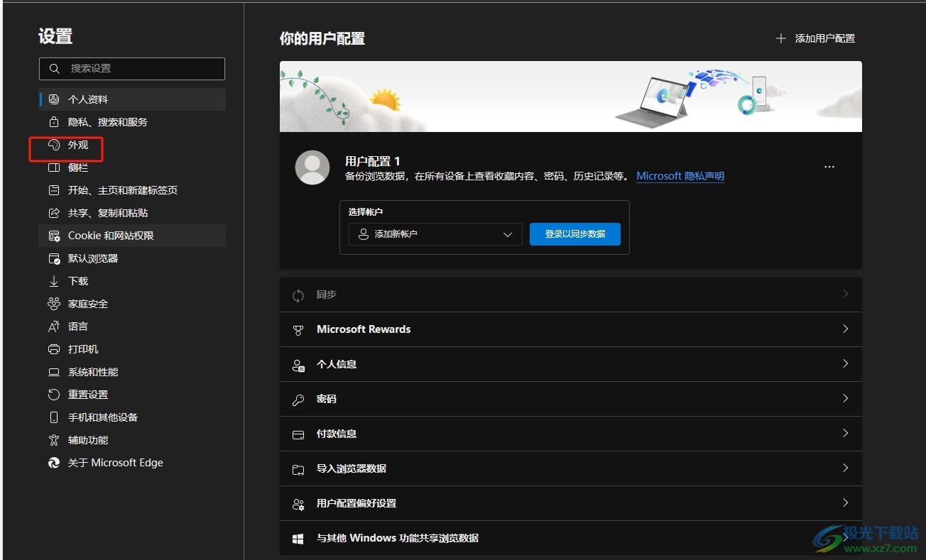Click the 用户配置 1 name text
This screenshot has width=926, height=560.
(x=373, y=161)
